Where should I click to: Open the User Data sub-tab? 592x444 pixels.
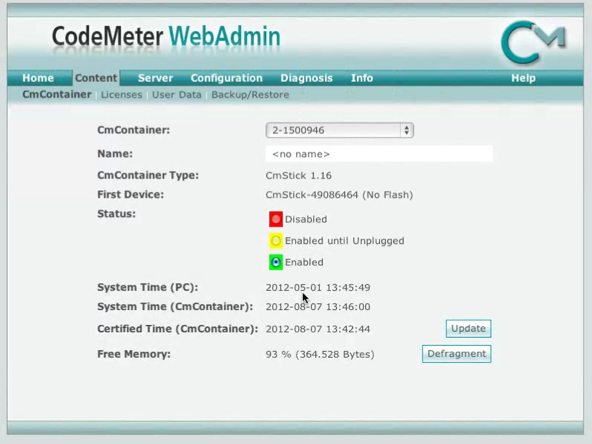pos(177,95)
